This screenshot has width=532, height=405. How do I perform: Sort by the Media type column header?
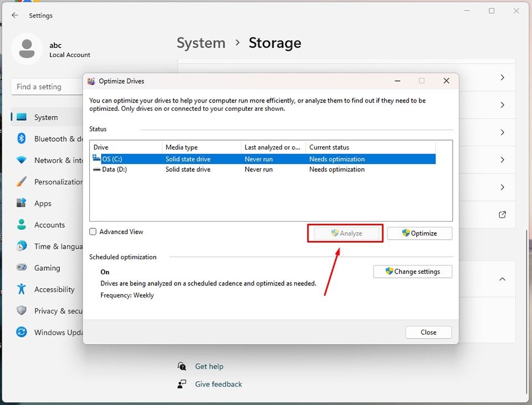pos(202,147)
